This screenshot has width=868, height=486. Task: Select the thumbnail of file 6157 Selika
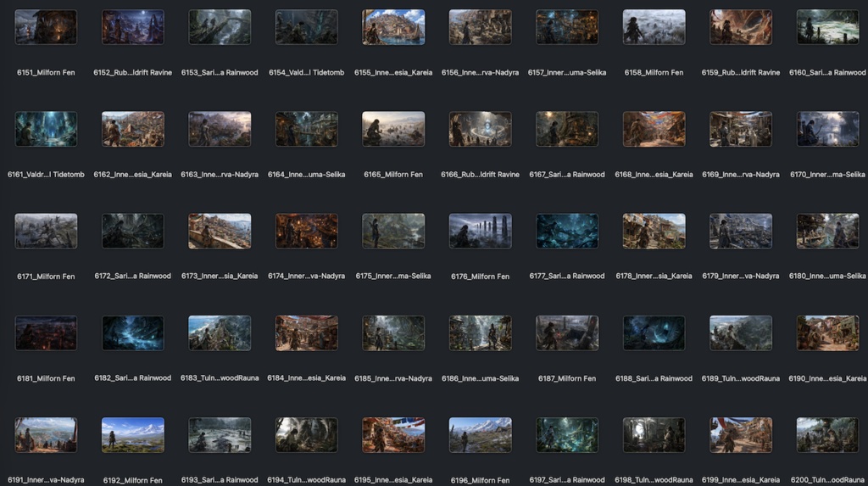[x=567, y=26]
